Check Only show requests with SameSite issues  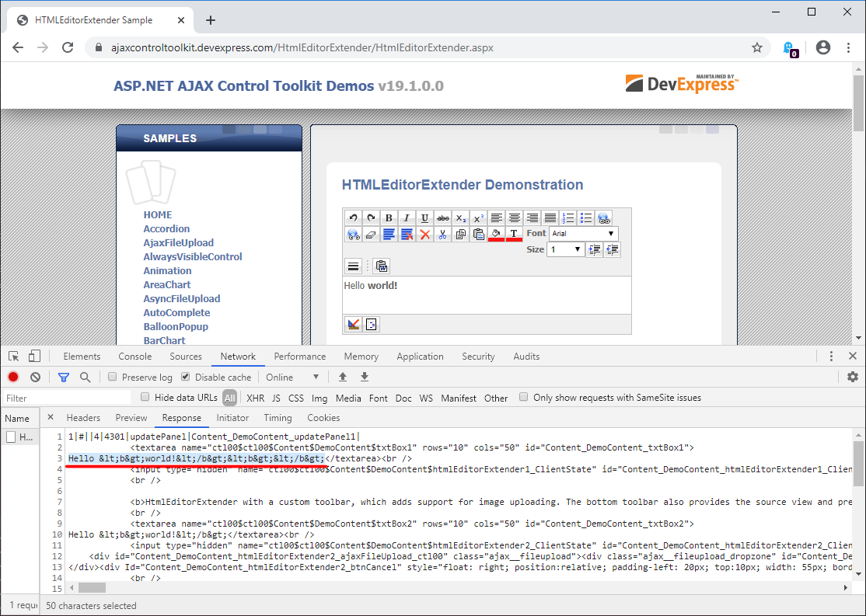(x=523, y=398)
